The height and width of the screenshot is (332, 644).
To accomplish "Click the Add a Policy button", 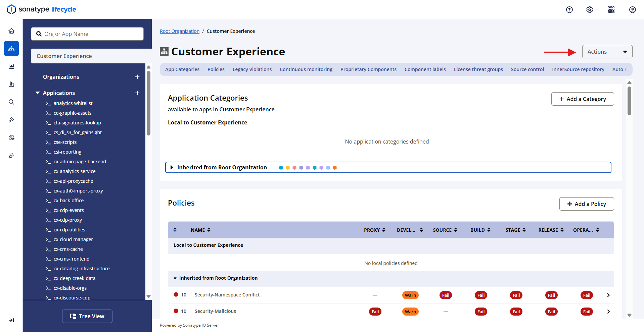I will tap(587, 204).
